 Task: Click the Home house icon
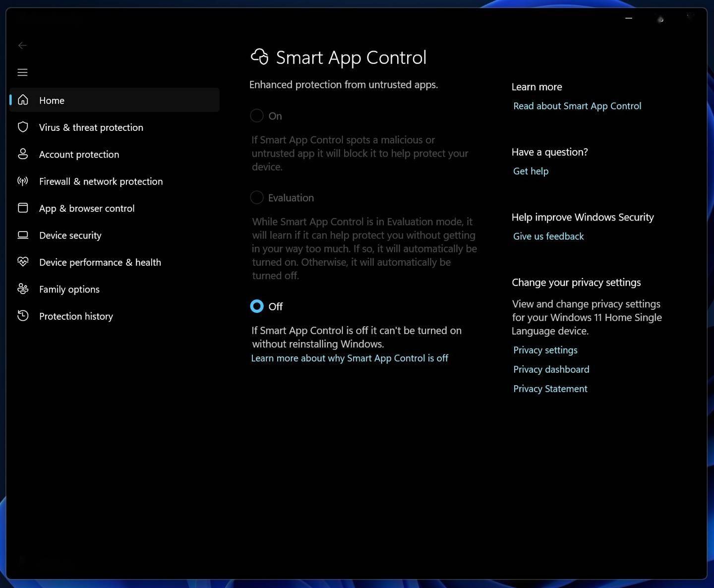click(x=23, y=100)
